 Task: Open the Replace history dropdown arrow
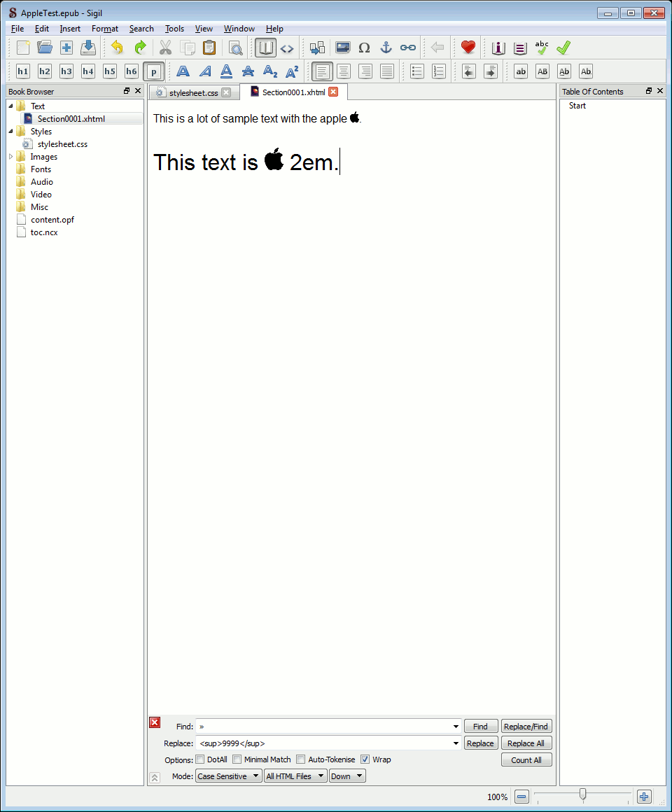[456, 743]
